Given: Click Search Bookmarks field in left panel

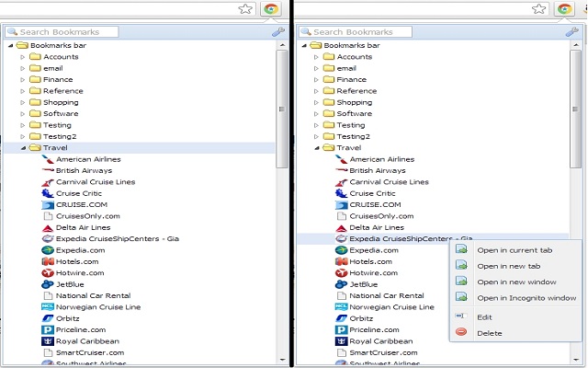Looking at the screenshot, I should coord(62,32).
